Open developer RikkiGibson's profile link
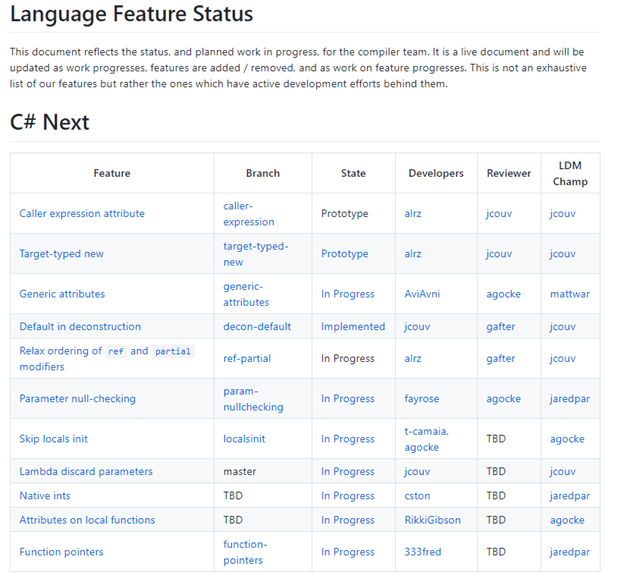The height and width of the screenshot is (585, 624). click(x=433, y=520)
